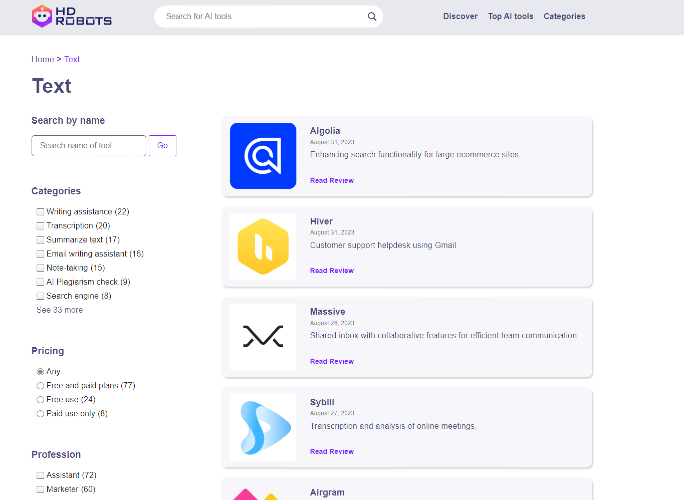Open the Sybill logo thumbnail

263,428
